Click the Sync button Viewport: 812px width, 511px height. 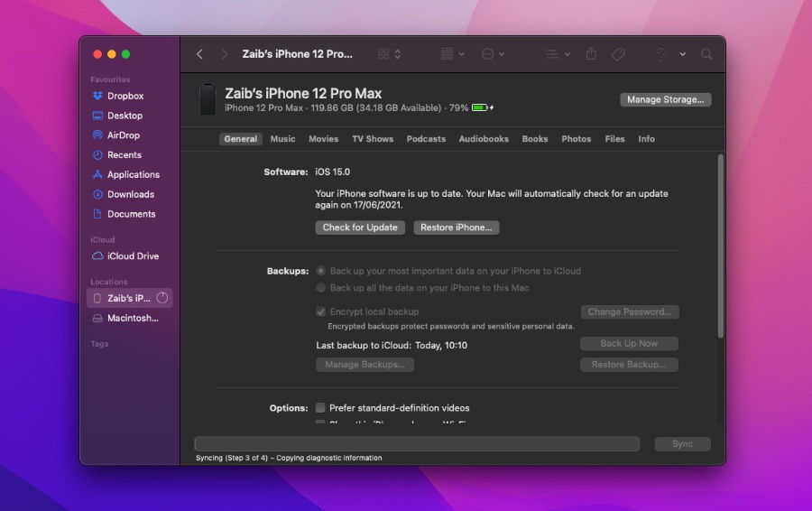coord(683,444)
